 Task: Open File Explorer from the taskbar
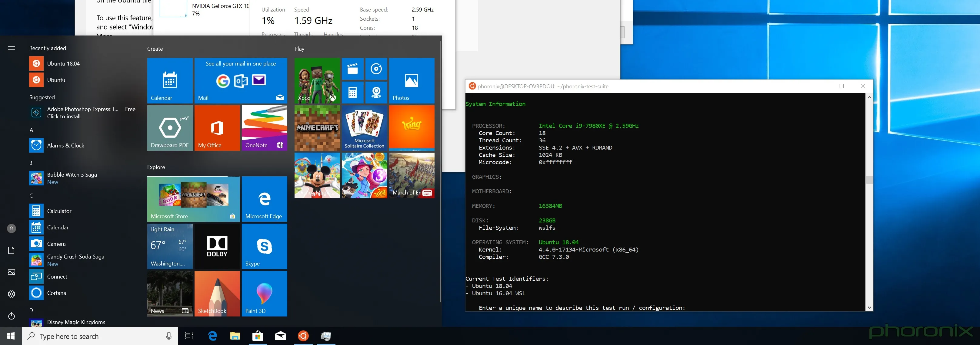[x=235, y=336]
